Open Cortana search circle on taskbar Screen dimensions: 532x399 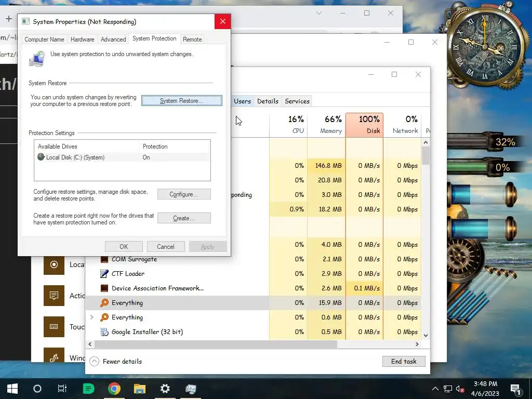[x=37, y=389]
